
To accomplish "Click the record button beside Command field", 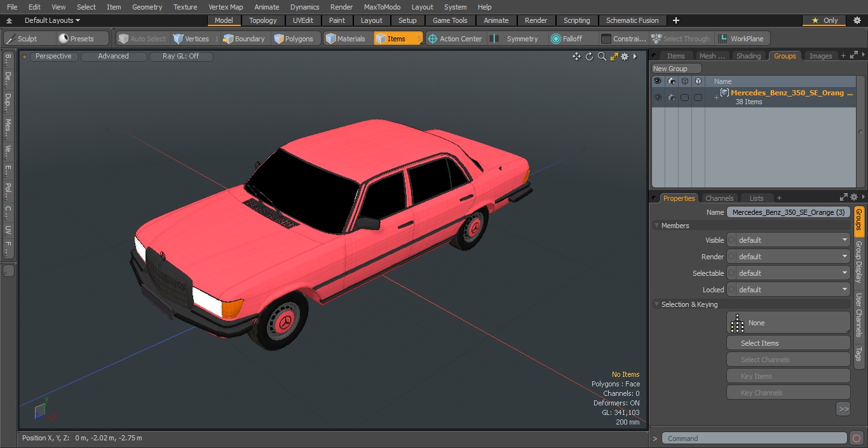I will (856, 438).
